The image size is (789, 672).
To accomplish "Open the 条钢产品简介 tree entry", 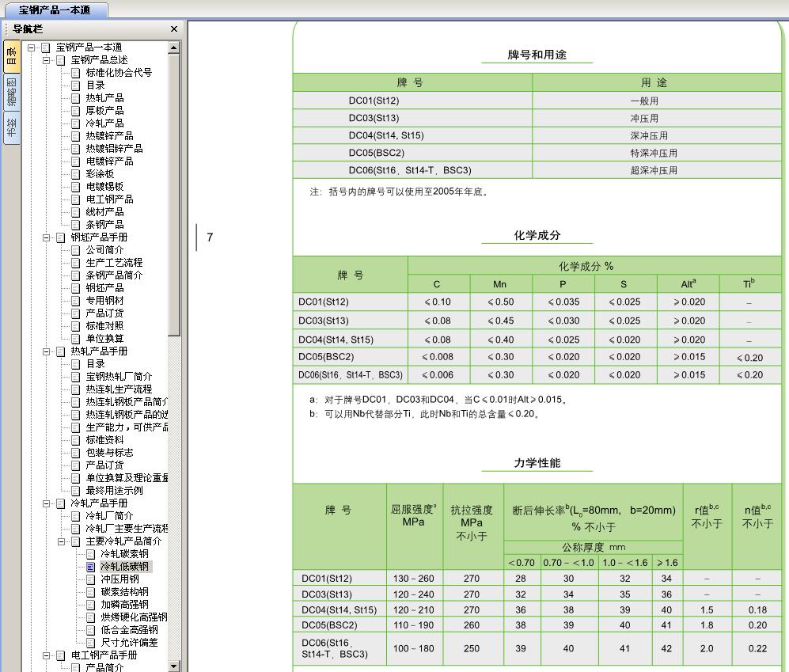I will coord(114,275).
